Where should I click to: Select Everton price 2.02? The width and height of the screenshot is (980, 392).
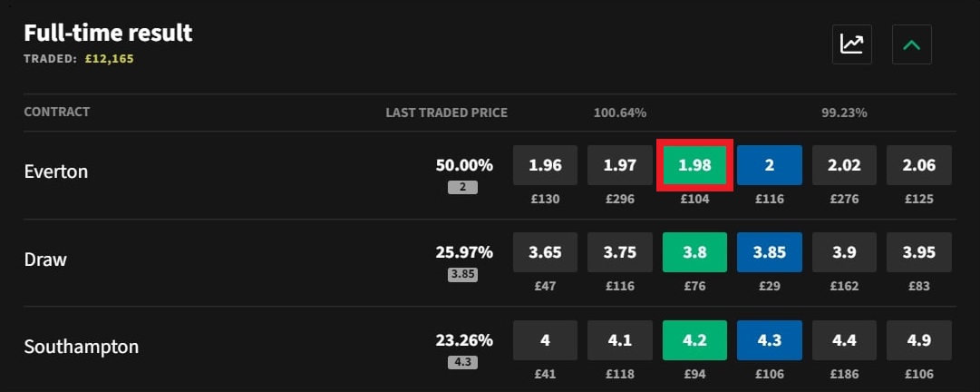tap(844, 166)
